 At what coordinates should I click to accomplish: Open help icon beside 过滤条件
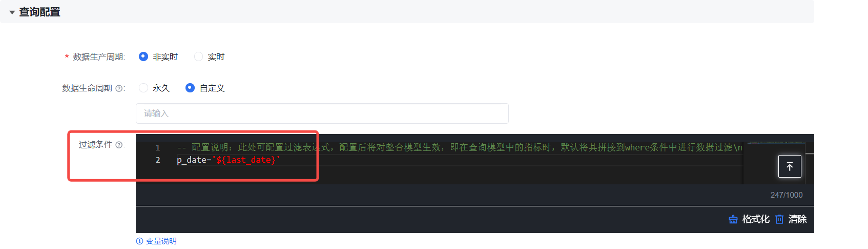click(x=119, y=145)
